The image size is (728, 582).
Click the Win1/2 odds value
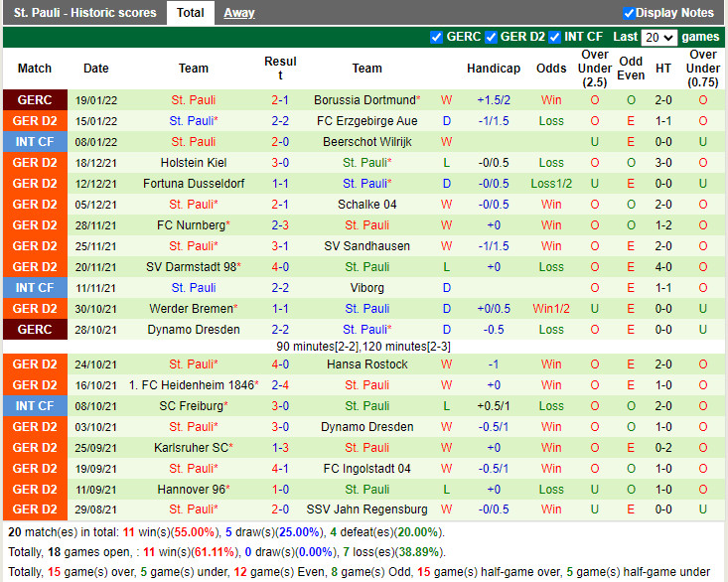coord(551,309)
